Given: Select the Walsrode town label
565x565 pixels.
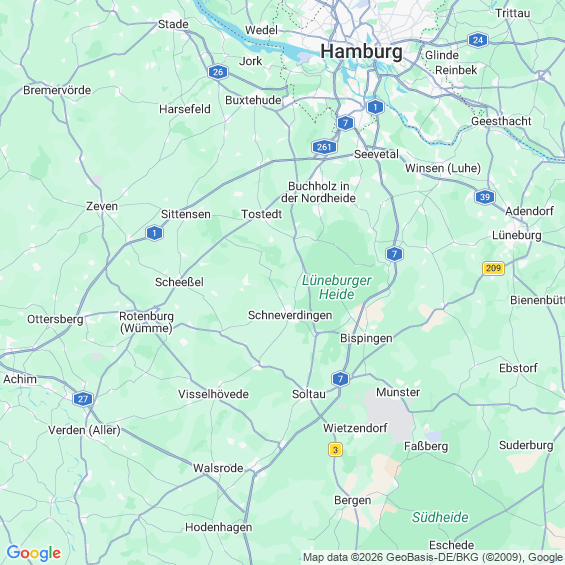Looking at the screenshot, I should coord(218,468).
